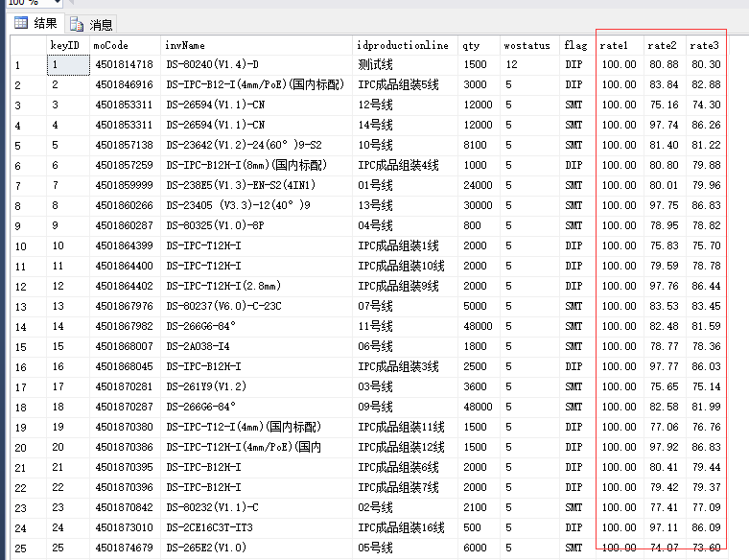Select the select-all corner cell of grid
Image resolution: width=749 pixels, height=560 pixels.
[29, 45]
